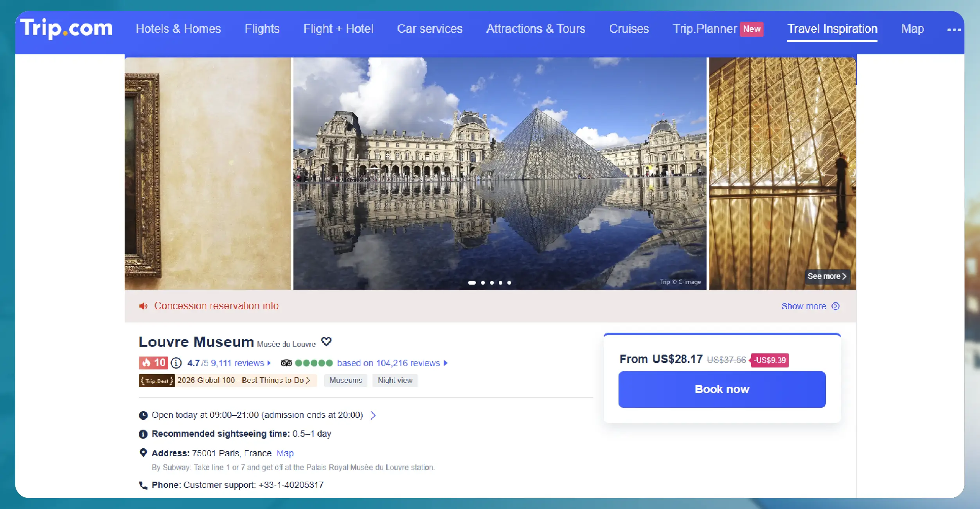Click the speaker icon beside Concession reservation info
The image size is (980, 509).
click(x=144, y=306)
